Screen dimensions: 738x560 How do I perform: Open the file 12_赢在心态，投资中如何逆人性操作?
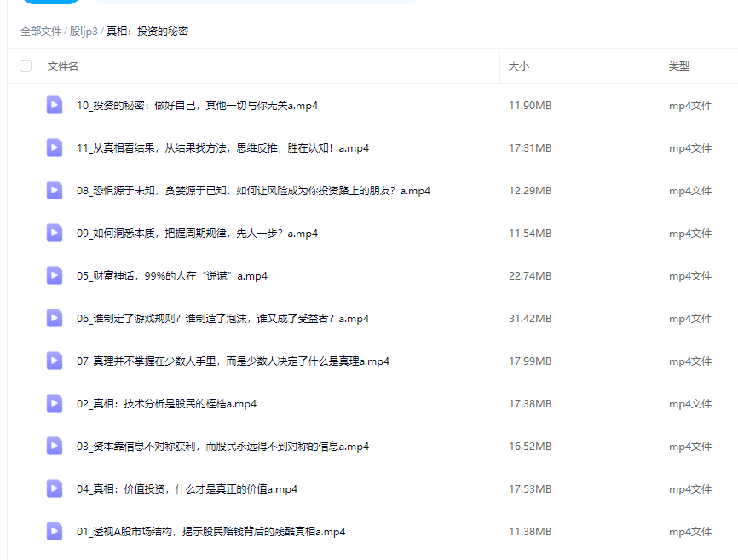(205, 557)
